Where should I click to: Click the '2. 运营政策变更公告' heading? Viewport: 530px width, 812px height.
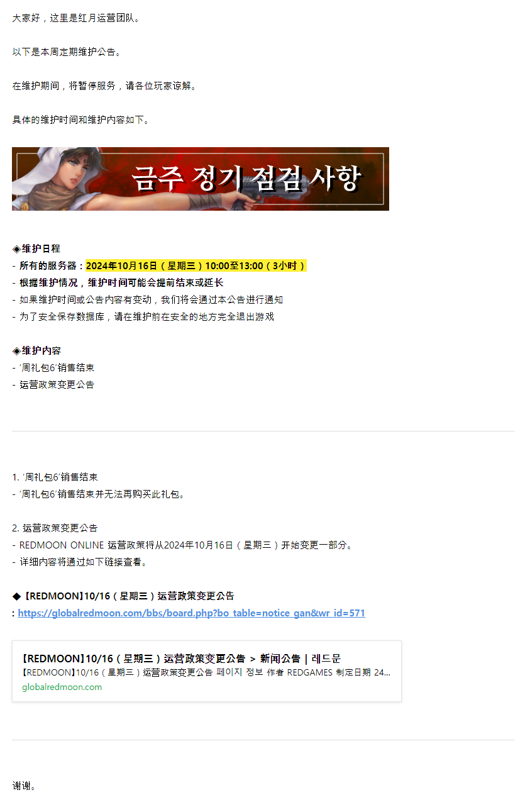pos(55,528)
